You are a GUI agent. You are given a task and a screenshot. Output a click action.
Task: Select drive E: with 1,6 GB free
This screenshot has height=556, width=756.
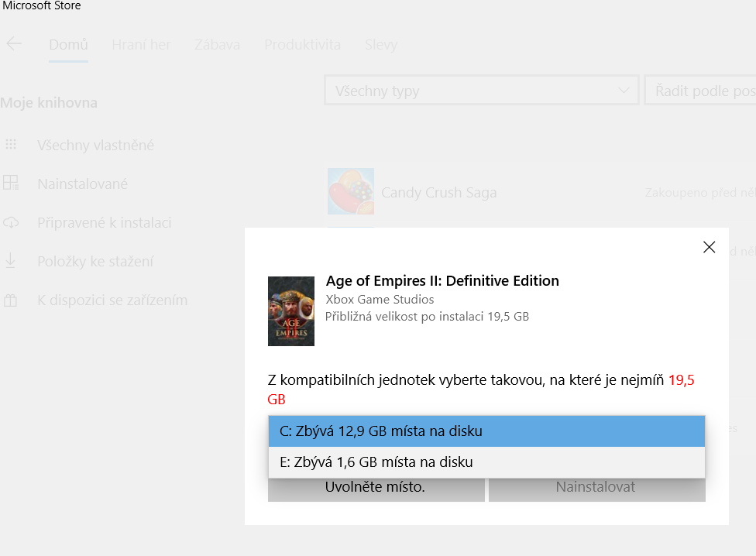tap(486, 462)
